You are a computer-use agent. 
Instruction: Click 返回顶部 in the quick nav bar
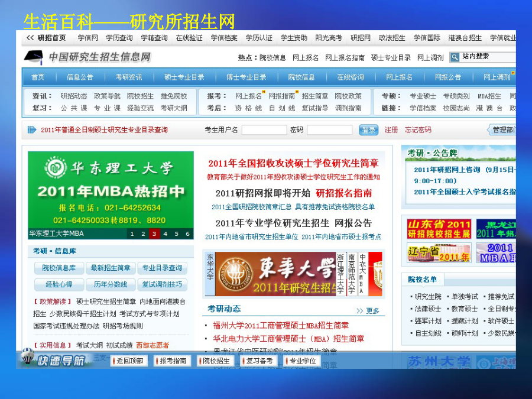point(129,361)
